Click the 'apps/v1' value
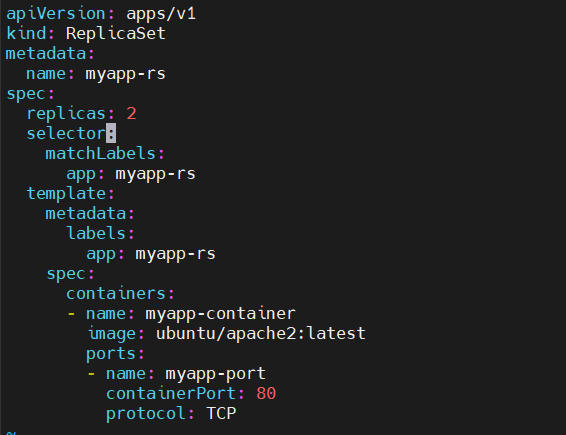Viewport: 566px width, 435px height. pyautogui.click(x=161, y=14)
